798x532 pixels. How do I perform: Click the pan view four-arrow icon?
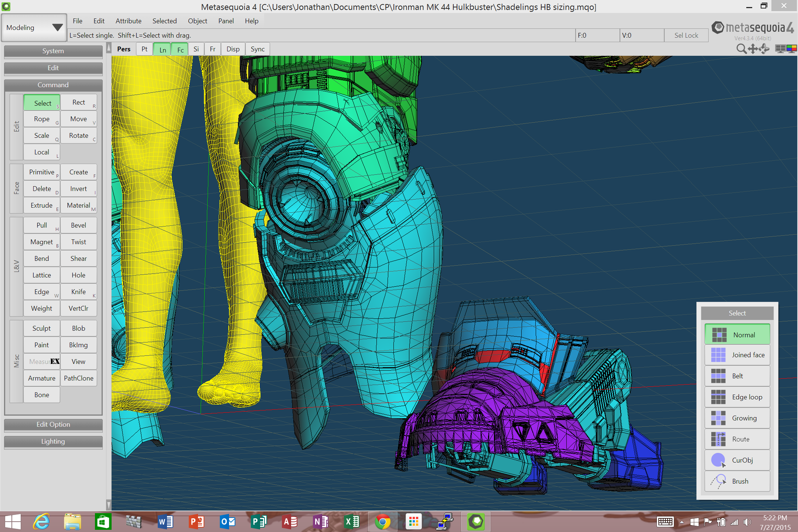753,49
